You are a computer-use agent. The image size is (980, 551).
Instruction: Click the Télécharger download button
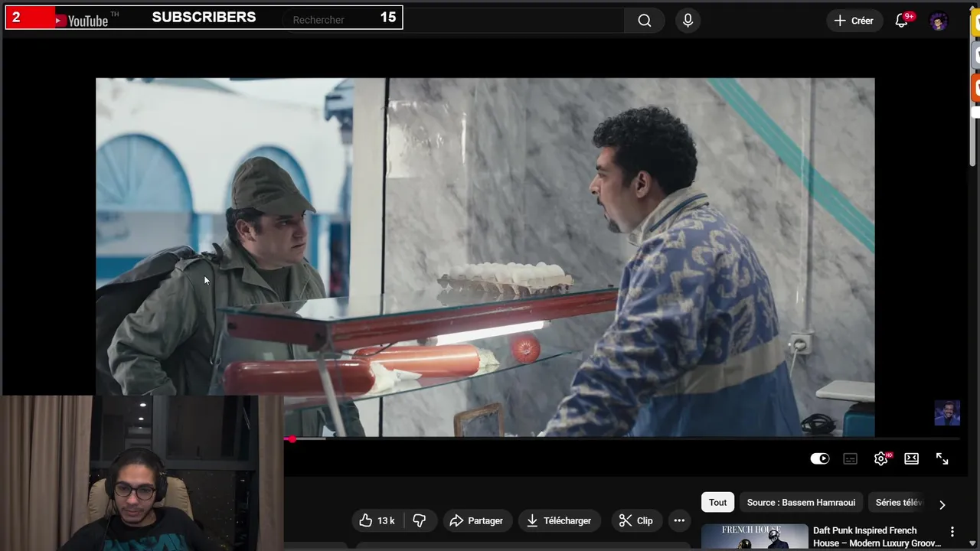coord(560,520)
